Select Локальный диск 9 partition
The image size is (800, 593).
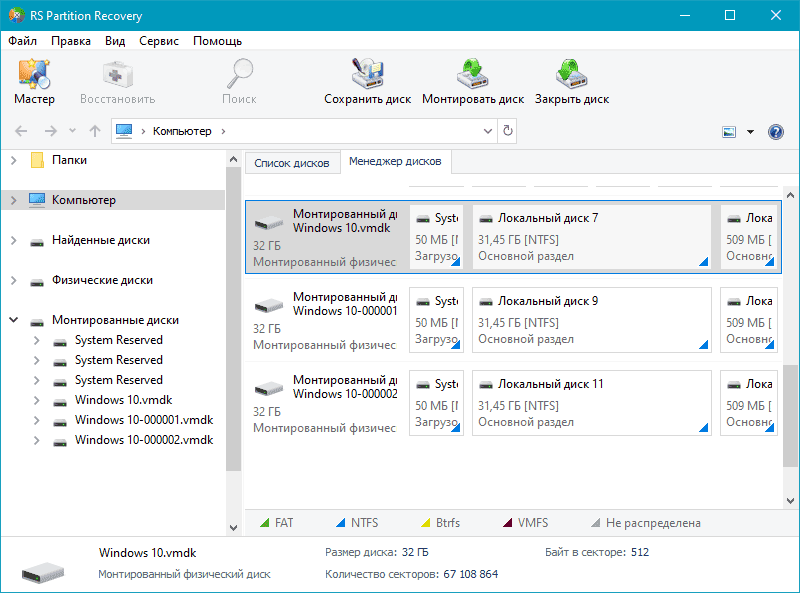(x=592, y=320)
